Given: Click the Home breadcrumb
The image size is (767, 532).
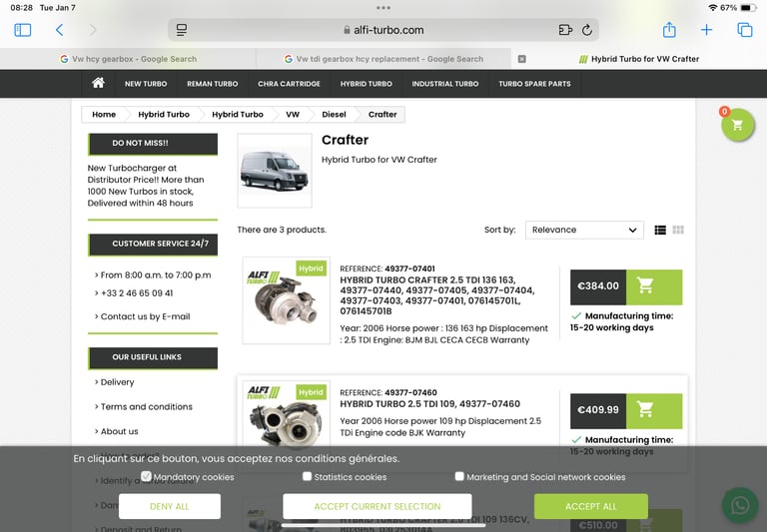Looking at the screenshot, I should coord(104,115).
